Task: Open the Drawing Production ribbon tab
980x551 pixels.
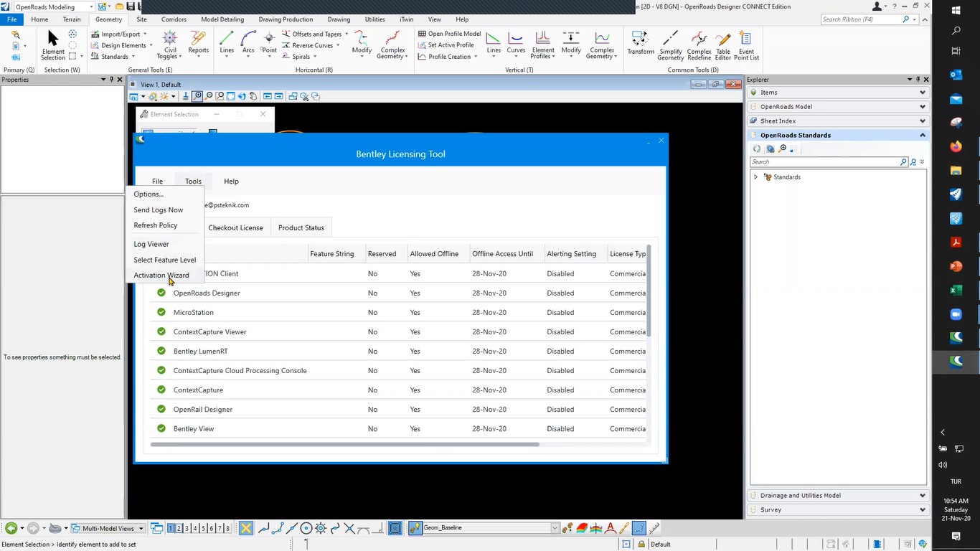Action: point(286,19)
